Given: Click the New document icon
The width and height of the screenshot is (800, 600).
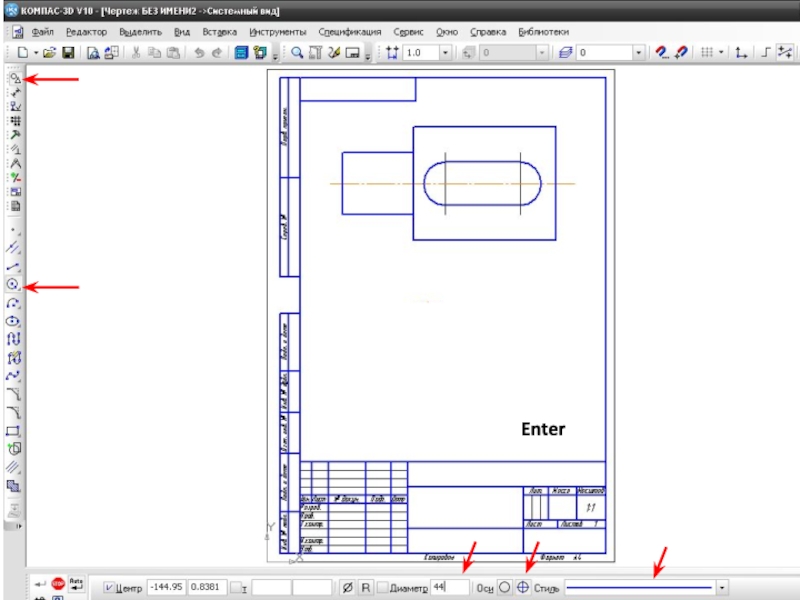Looking at the screenshot, I should pos(23,53).
